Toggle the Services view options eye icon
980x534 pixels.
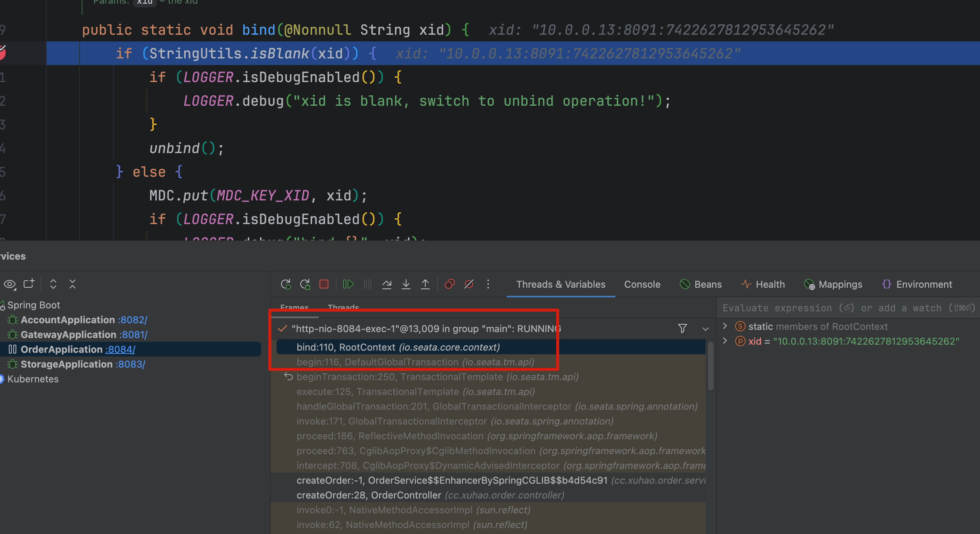[x=10, y=284]
